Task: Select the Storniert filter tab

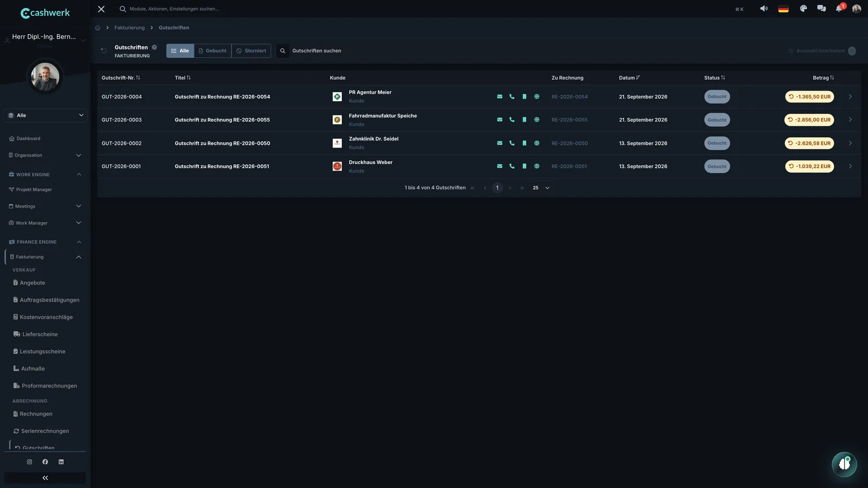Action: point(251,51)
